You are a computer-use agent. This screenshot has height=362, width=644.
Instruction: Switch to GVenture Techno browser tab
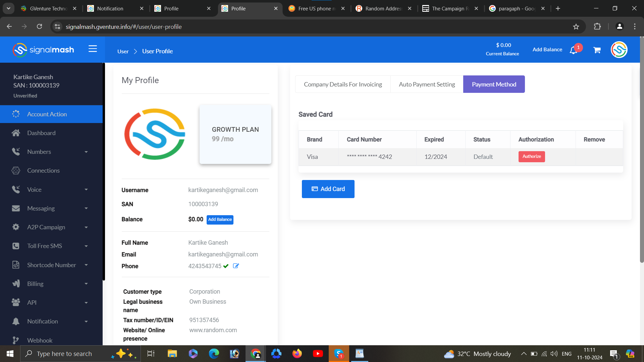tap(48, 8)
